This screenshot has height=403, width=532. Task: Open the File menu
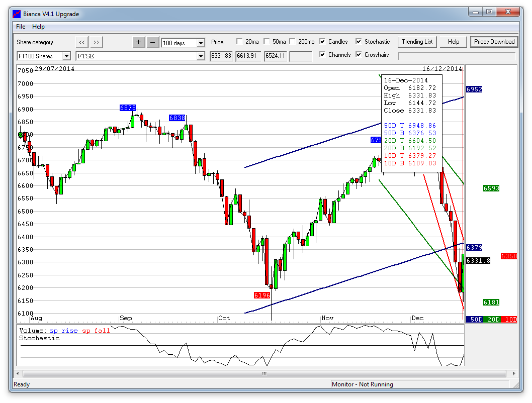[21, 27]
